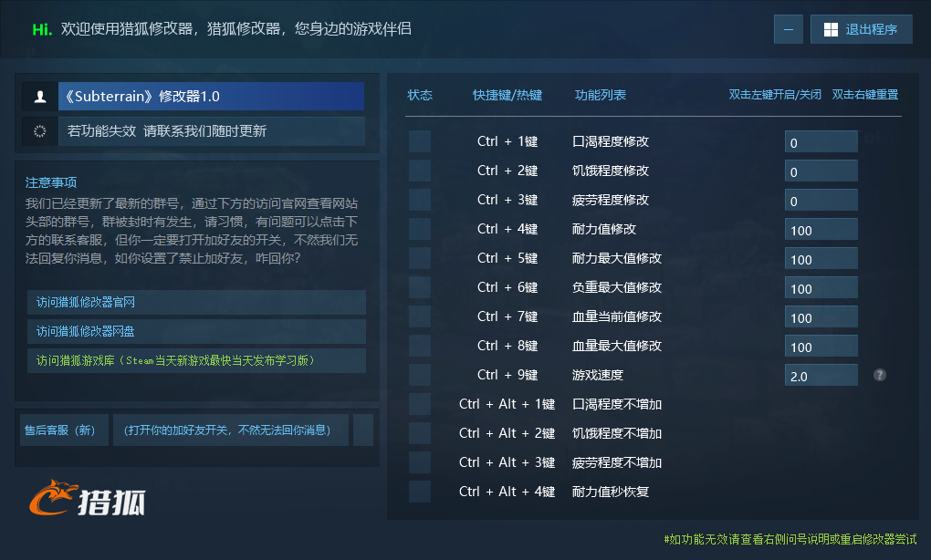Click the 耐力值修改 value field
931x560 pixels.
[821, 229]
